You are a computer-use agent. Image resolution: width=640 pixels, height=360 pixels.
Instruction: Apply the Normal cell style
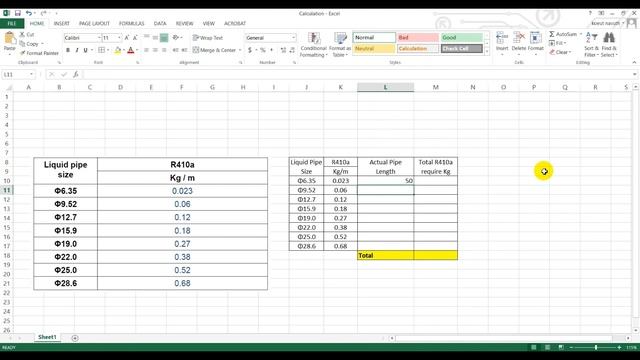[374, 38]
